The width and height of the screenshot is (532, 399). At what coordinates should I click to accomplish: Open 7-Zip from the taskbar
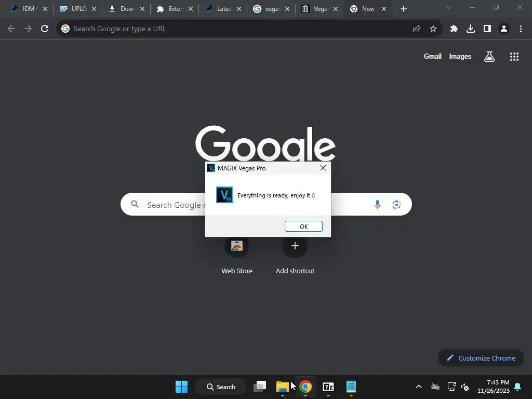click(328, 387)
